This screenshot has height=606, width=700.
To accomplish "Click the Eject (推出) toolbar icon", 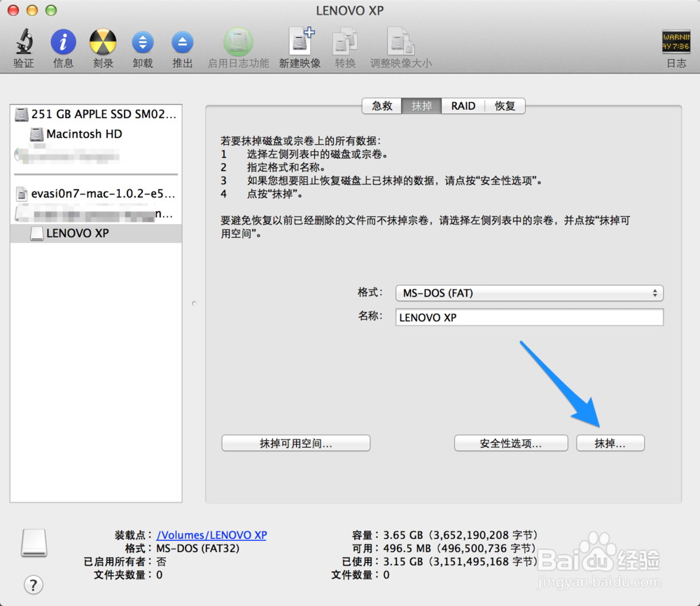I will pos(183,43).
